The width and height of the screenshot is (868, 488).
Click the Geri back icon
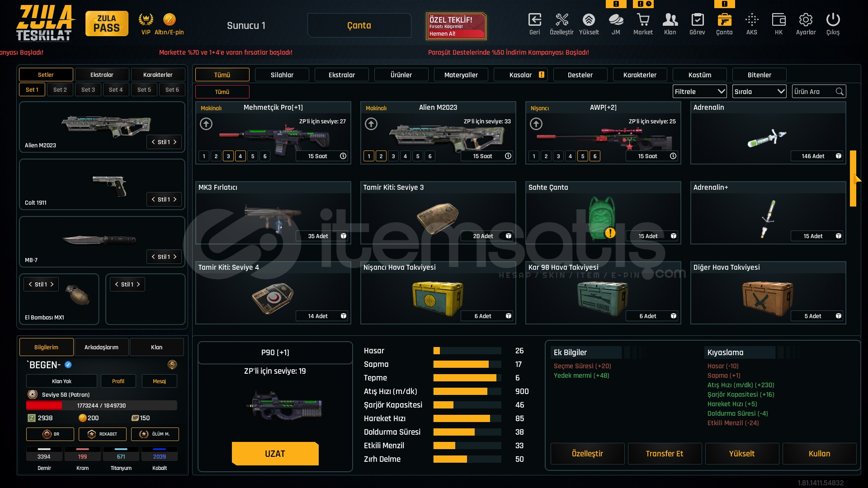pos(534,20)
